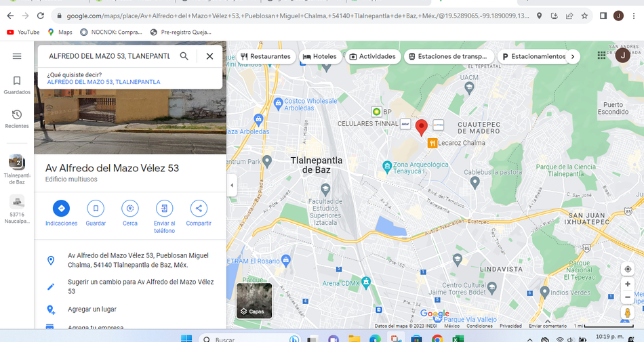The image size is (644, 342).
Task: Open YouTube bookmark
Action: coord(24,32)
